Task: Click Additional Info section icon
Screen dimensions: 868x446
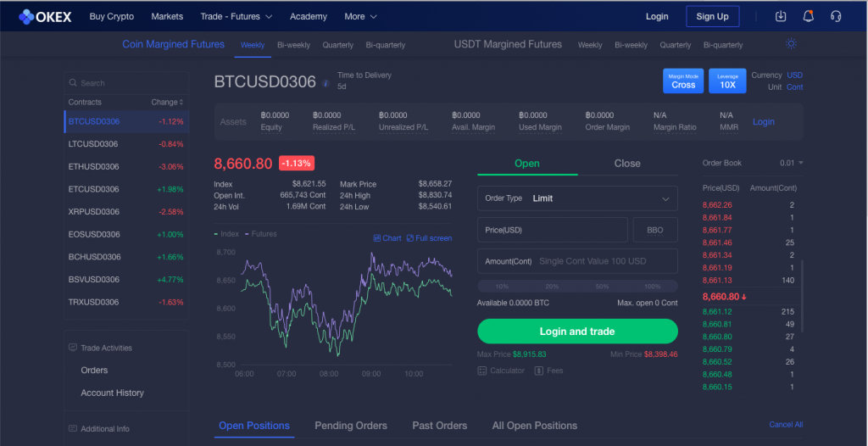Action: (x=73, y=428)
